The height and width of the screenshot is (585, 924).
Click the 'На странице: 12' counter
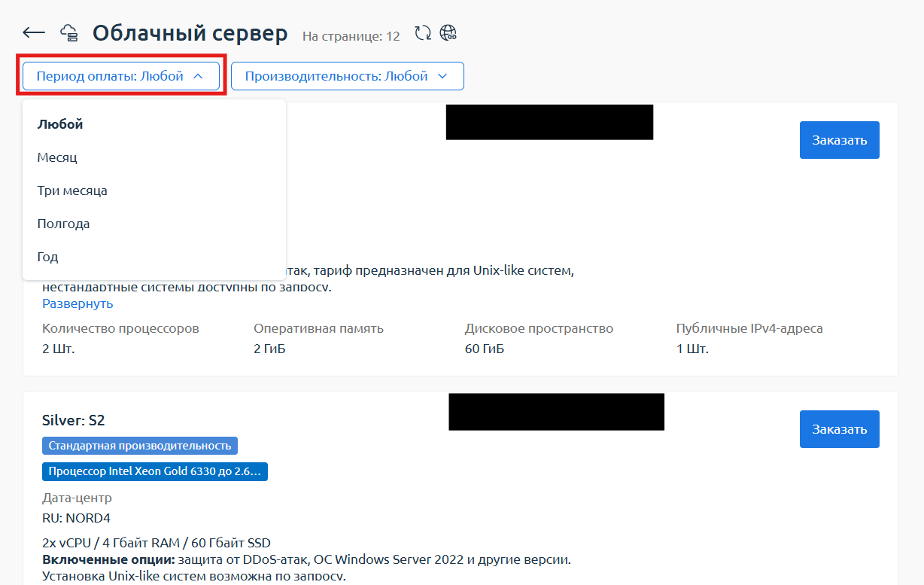(351, 36)
